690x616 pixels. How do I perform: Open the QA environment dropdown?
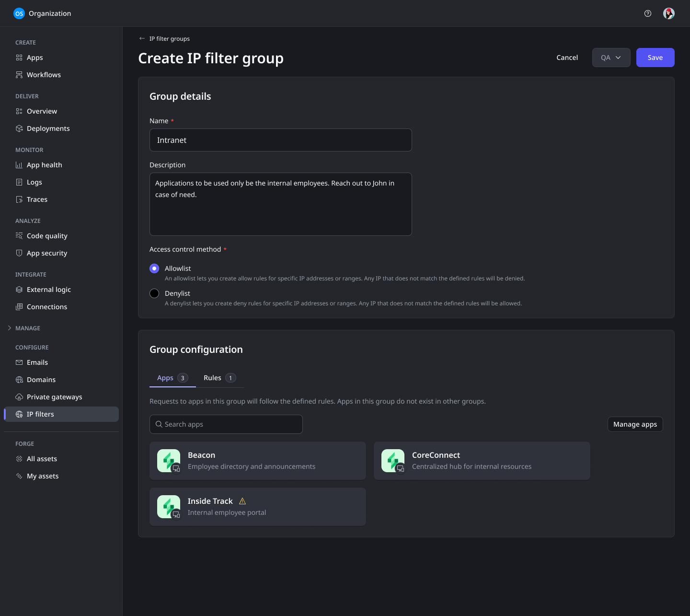611,58
